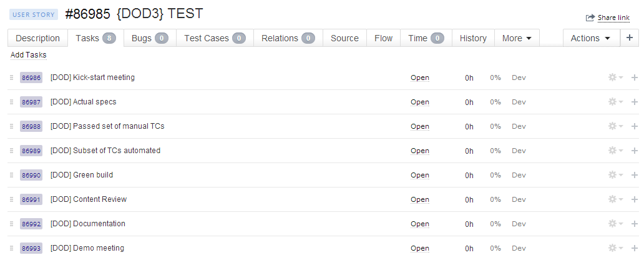Expand the More tab dropdown
This screenshot has width=644, height=260.
pyautogui.click(x=517, y=38)
